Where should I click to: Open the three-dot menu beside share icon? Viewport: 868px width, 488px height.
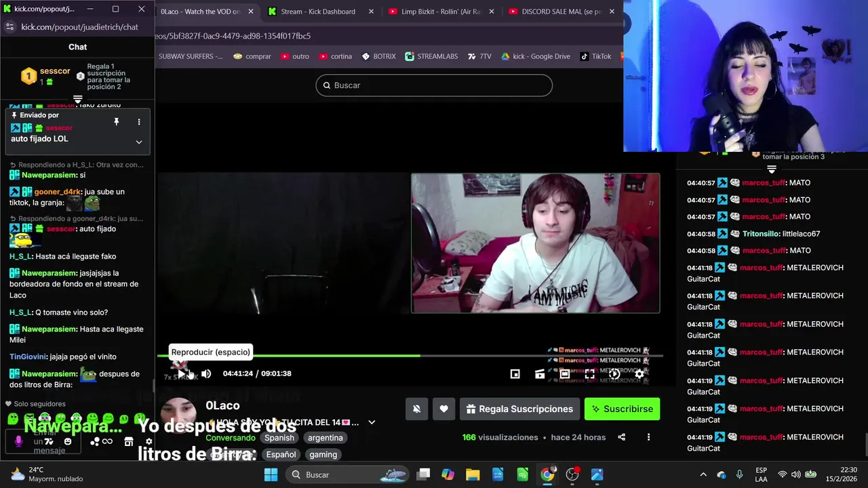click(x=648, y=437)
